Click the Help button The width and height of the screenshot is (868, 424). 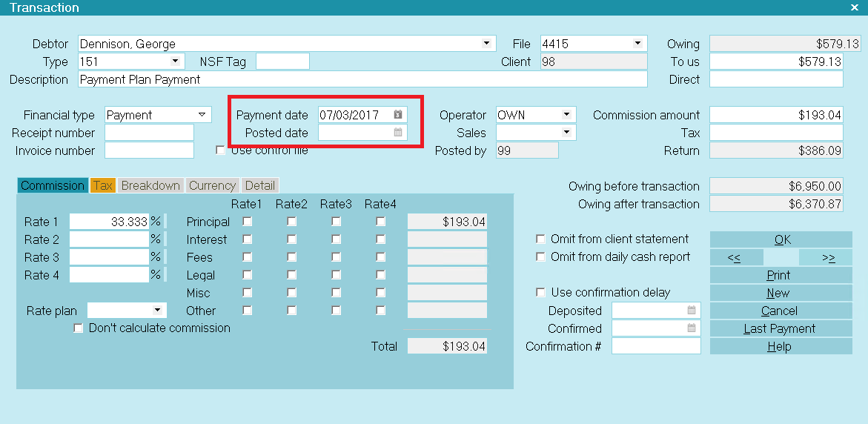781,346
